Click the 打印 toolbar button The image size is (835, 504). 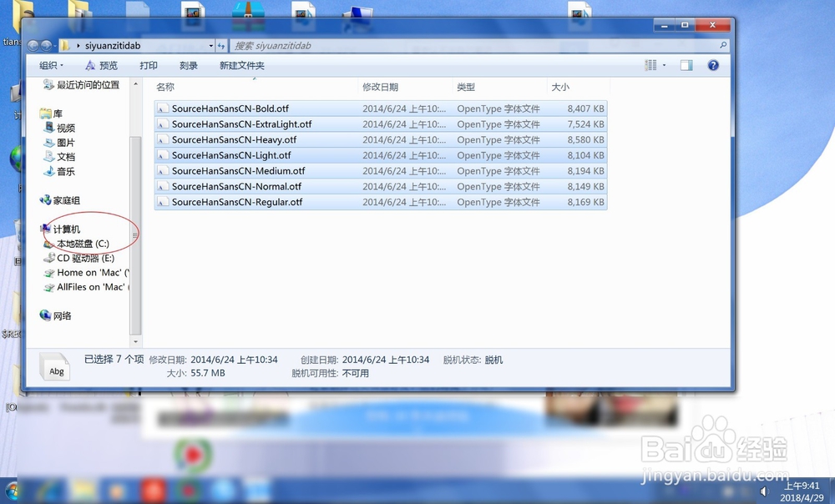pyautogui.click(x=149, y=65)
